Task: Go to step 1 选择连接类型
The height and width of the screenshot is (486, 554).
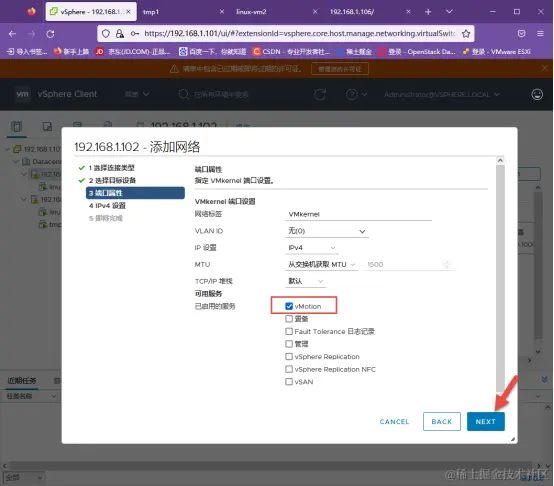Action: [111, 168]
